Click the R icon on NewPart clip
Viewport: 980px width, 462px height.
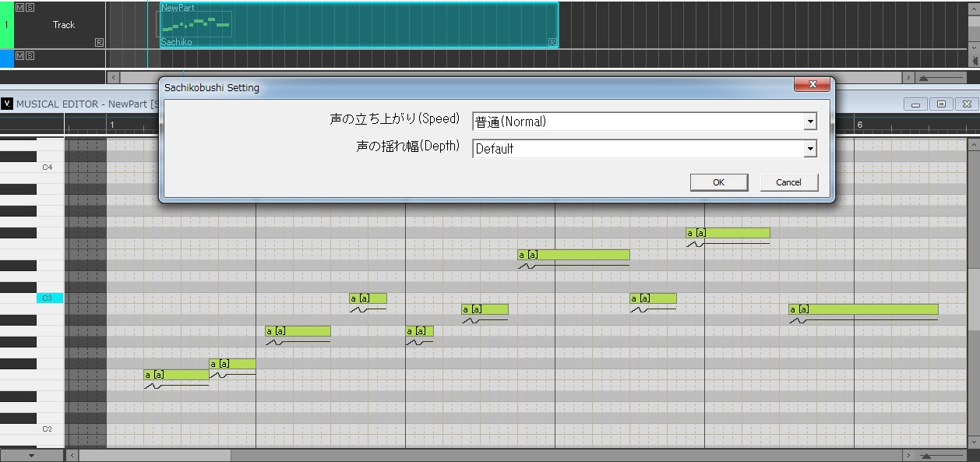click(x=553, y=42)
